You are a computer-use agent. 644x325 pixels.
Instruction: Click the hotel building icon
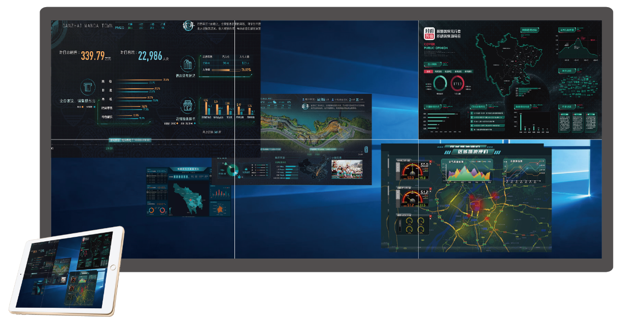[188, 64]
